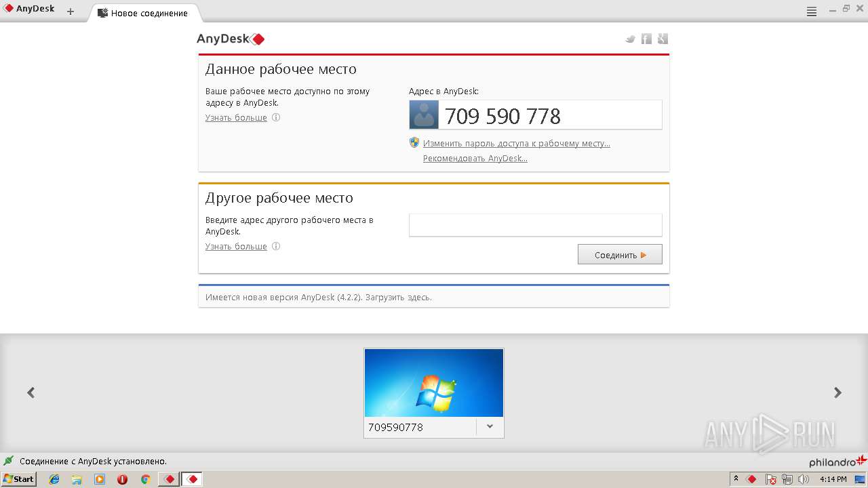Show previous recent sessions with the left arrow

coord(31,392)
